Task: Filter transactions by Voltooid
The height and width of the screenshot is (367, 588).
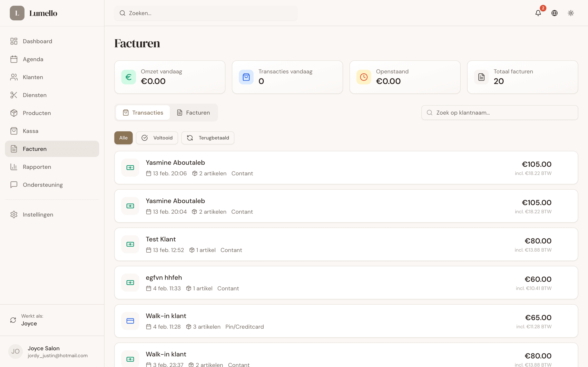Action: [157, 138]
